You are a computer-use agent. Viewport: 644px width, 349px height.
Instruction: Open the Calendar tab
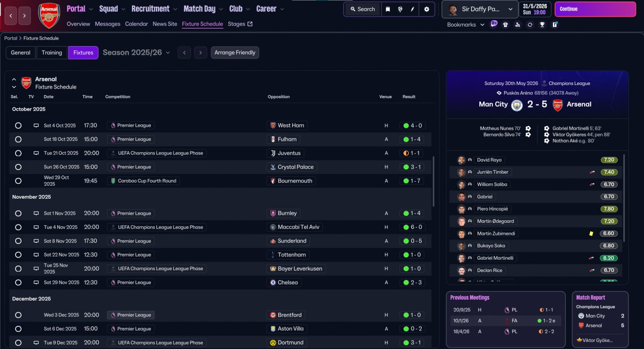click(136, 24)
